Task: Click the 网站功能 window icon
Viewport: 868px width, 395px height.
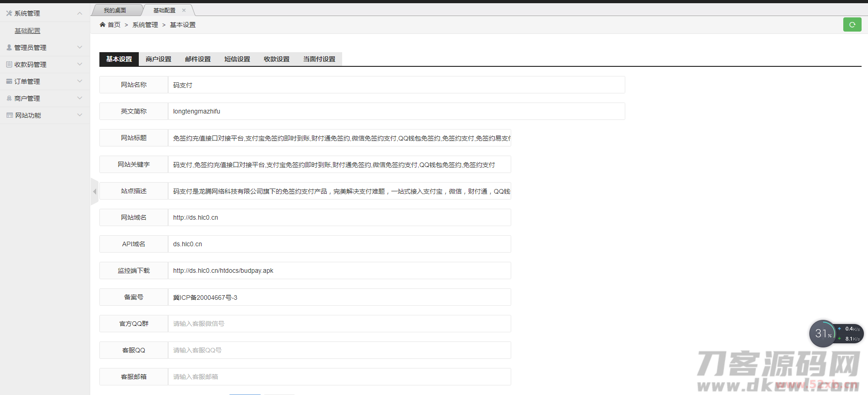Action: coord(9,115)
